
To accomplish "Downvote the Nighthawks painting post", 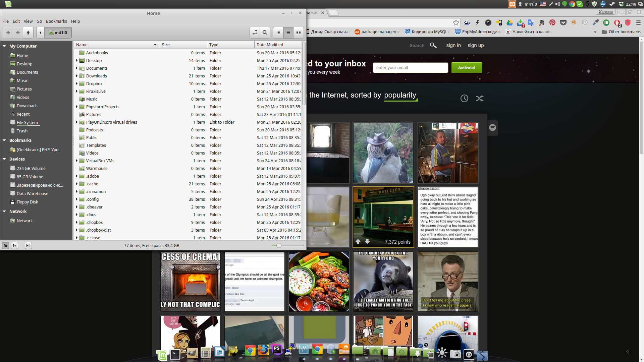I will (367, 242).
